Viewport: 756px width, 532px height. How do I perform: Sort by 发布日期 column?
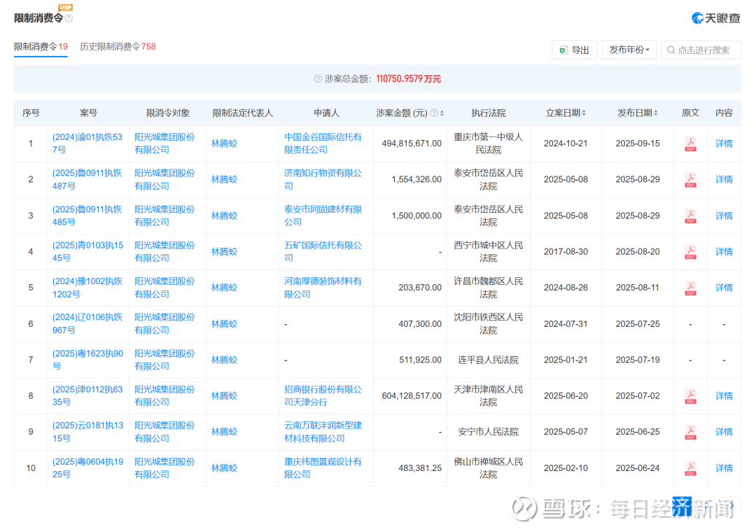[x=655, y=113]
